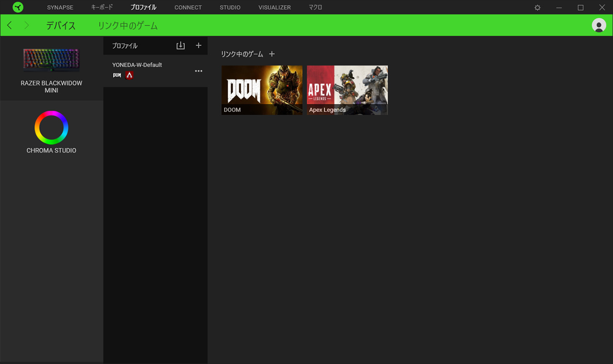Image resolution: width=613 pixels, height=364 pixels.
Task: Select the YONEDA-W-Default profile
Action: click(156, 71)
